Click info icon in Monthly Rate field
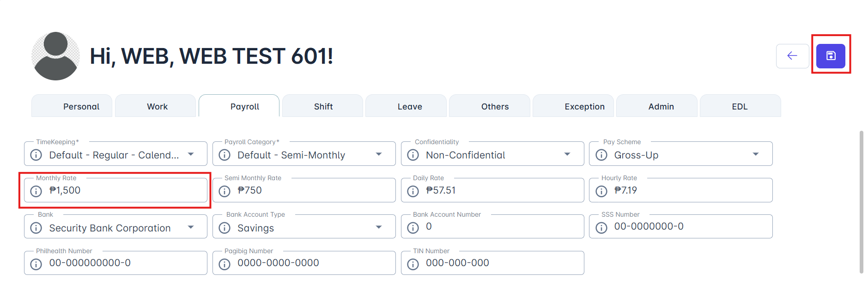 [x=36, y=191]
